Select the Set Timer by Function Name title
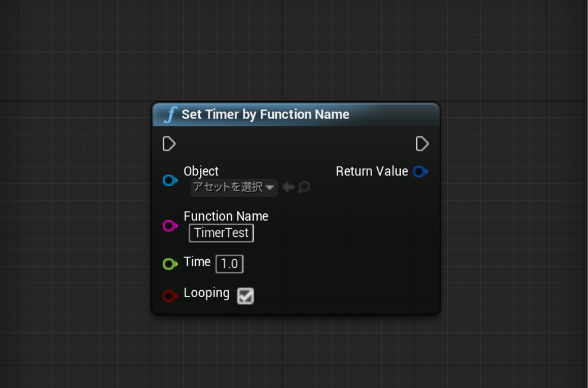This screenshot has height=388, width=588. 265,114
